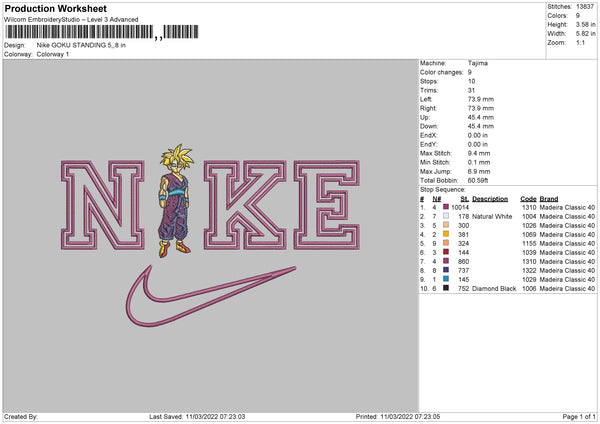
Task: Click the 'St.' column header
Action: pyautogui.click(x=465, y=199)
